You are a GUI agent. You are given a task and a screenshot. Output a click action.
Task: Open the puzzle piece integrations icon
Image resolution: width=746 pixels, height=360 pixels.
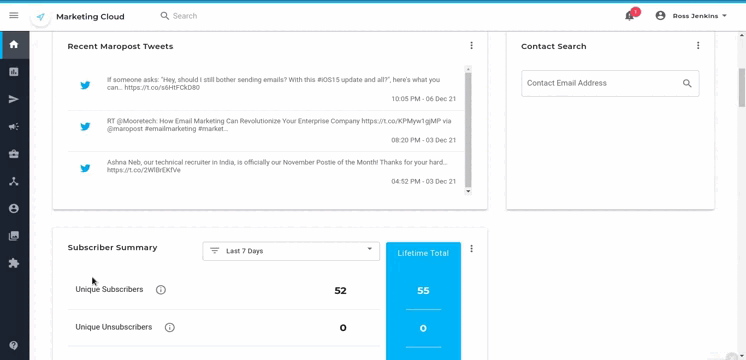tap(14, 263)
